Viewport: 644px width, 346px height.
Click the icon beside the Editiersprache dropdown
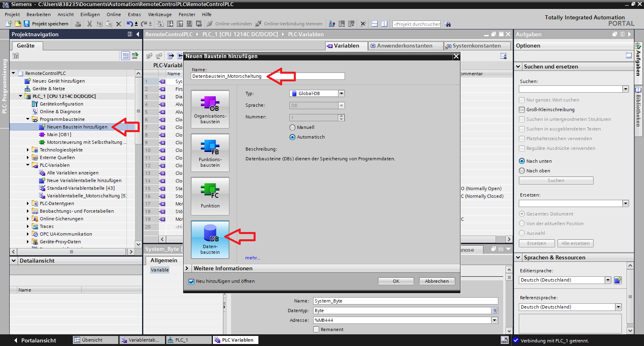[618, 280]
